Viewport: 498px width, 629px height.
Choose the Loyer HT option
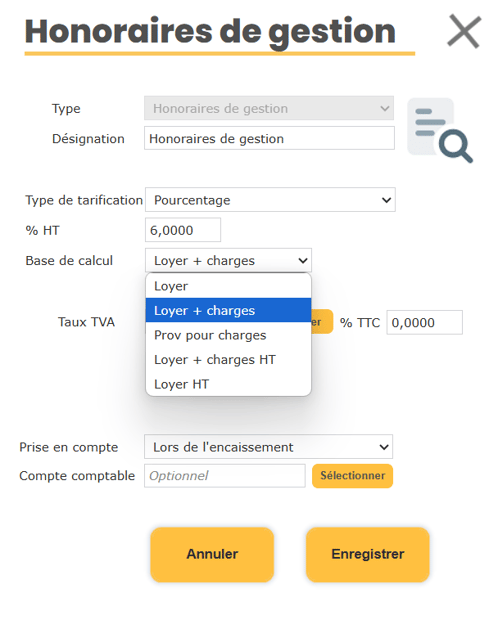click(x=228, y=384)
